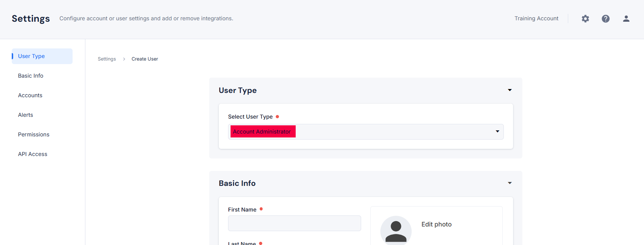Click Training Account label
The width and height of the screenshot is (644, 245).
click(537, 19)
